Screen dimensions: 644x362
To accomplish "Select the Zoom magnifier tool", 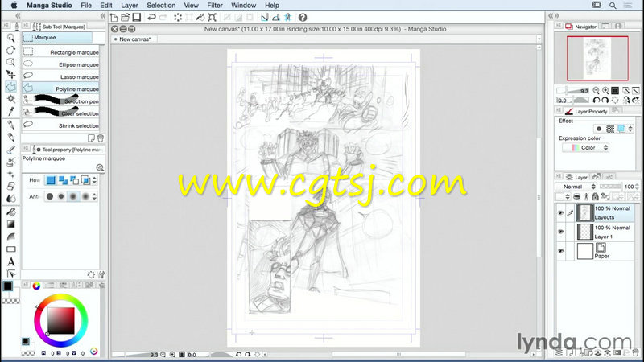I will coord(10,38).
